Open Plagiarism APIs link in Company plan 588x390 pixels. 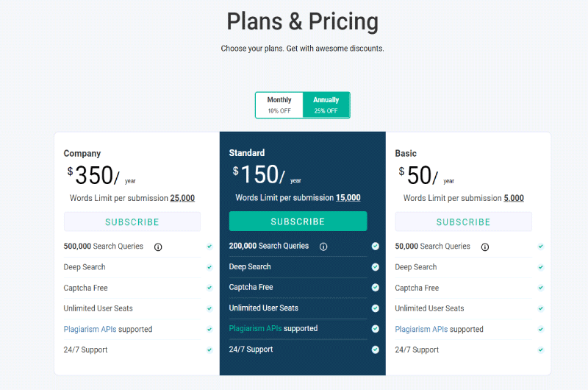point(90,329)
